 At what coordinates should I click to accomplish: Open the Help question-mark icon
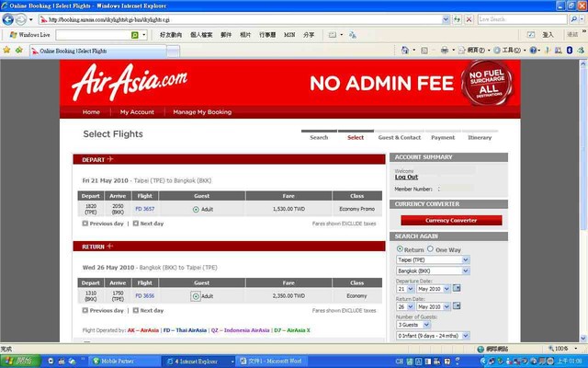533,50
